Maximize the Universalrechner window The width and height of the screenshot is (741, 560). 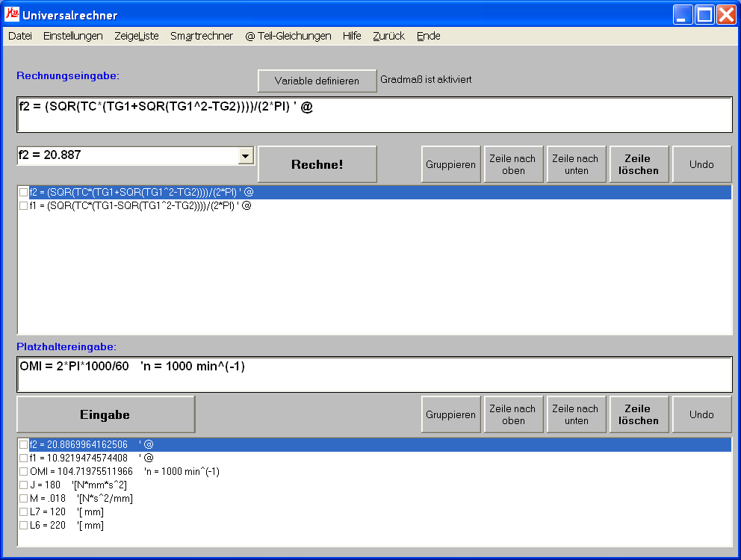coord(704,15)
